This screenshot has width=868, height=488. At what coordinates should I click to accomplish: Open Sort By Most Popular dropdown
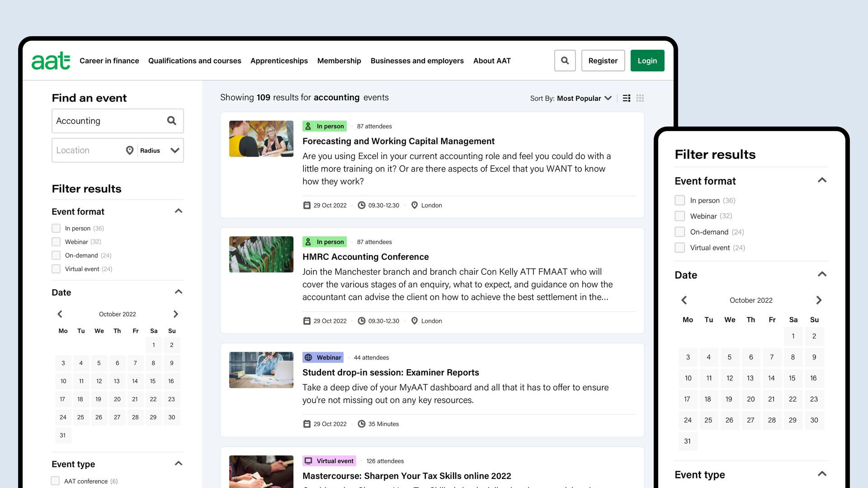[x=571, y=98]
